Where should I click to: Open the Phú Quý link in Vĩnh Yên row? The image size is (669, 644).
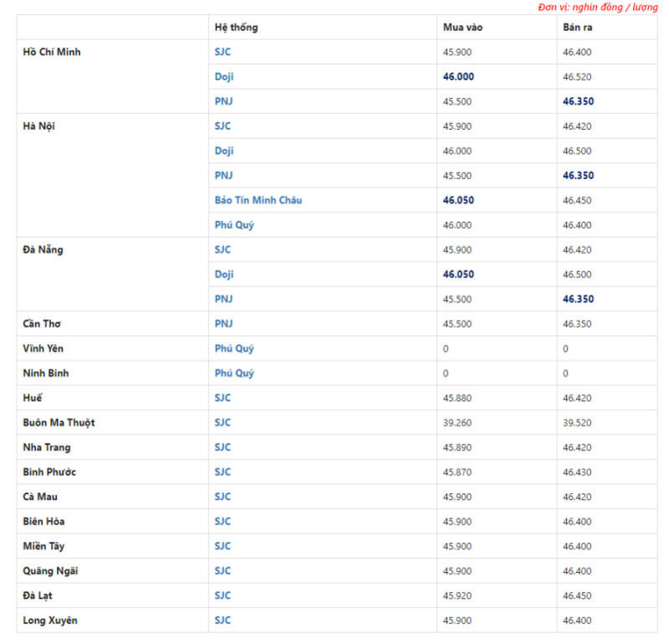(x=234, y=348)
